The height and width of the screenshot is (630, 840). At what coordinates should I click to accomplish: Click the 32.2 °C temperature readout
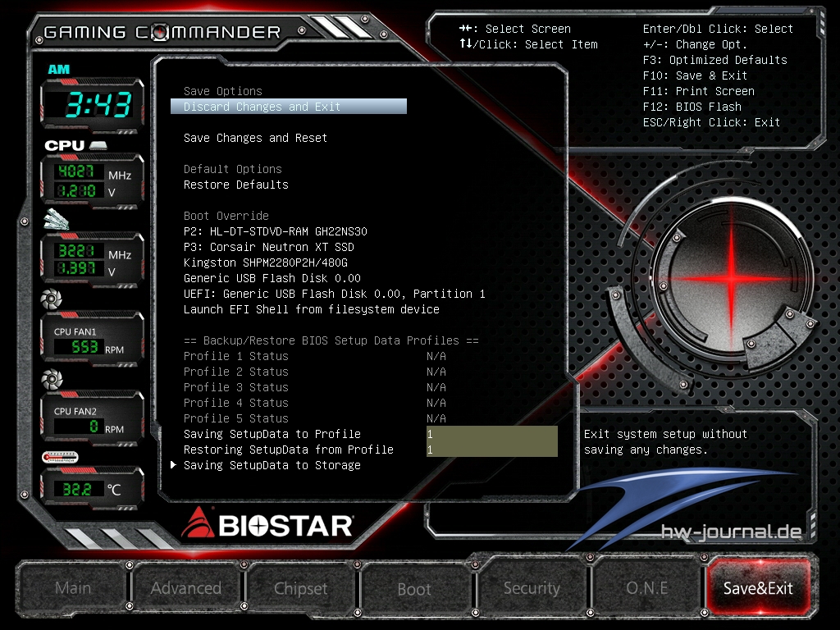click(x=77, y=489)
